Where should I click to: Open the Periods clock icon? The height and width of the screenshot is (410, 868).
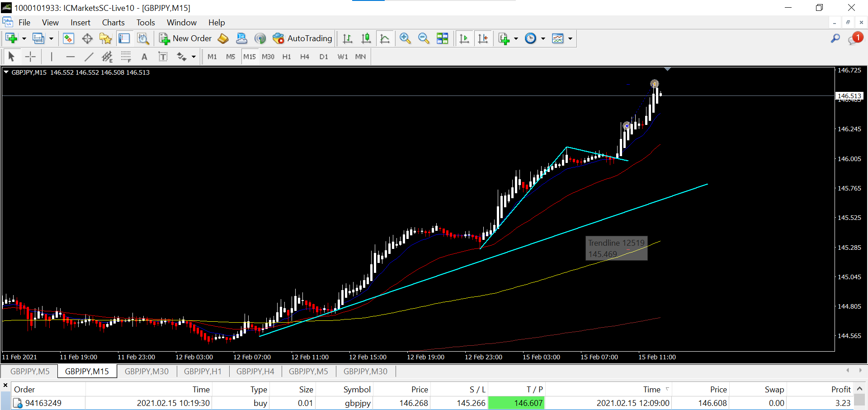pos(530,38)
